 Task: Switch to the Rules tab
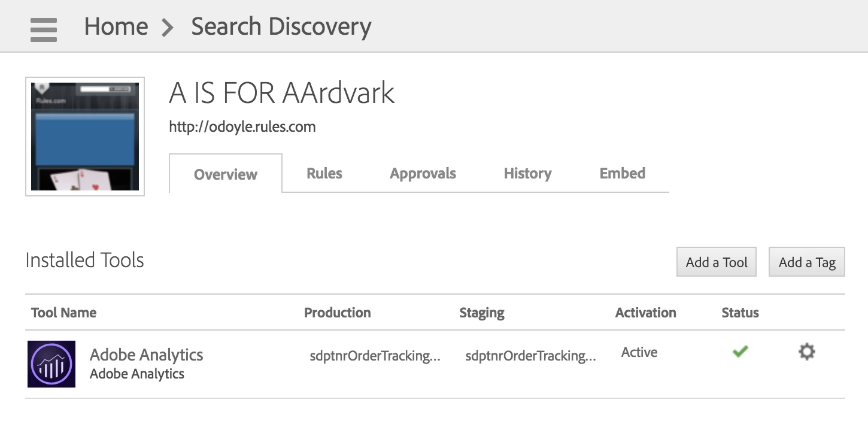pyautogui.click(x=324, y=173)
